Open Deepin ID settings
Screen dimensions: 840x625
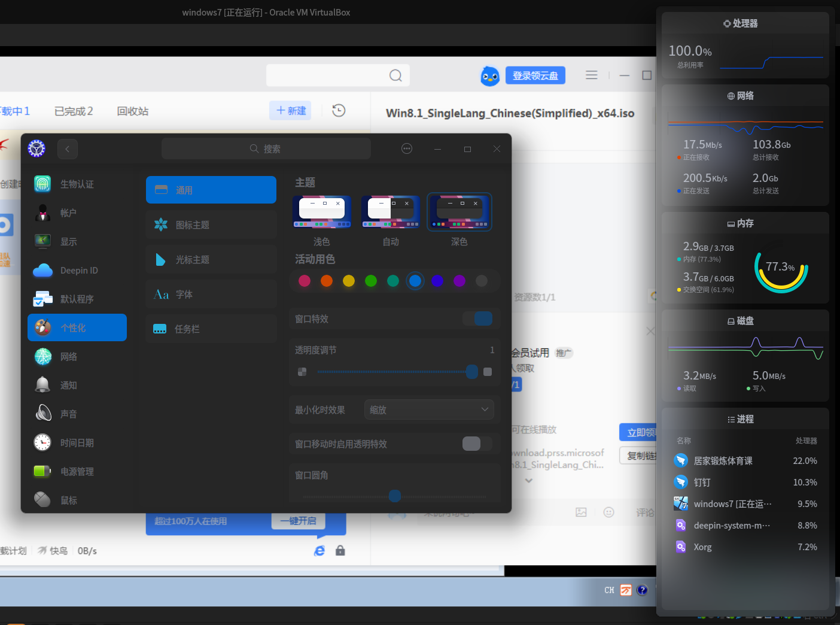(x=77, y=270)
